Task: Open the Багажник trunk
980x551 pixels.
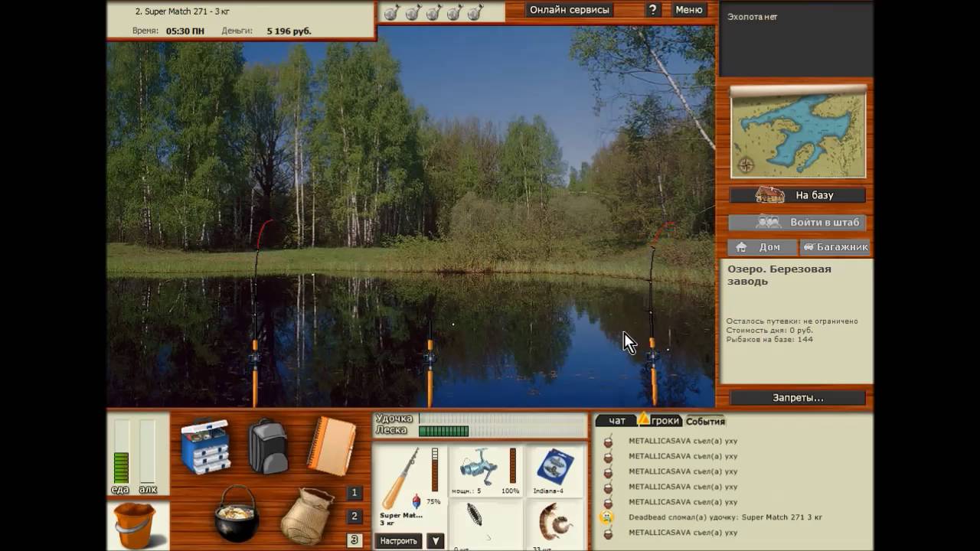Action: (x=835, y=247)
